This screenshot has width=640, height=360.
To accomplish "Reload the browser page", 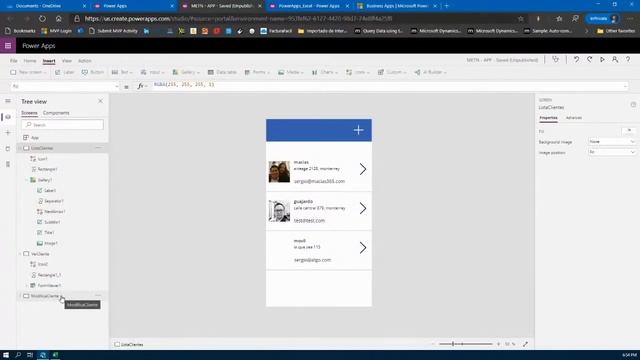I will 42,18.
